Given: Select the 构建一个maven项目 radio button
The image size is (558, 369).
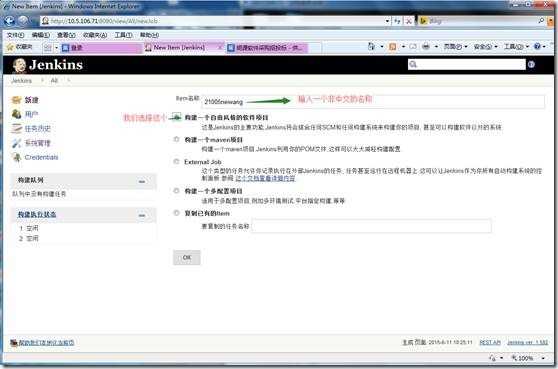Looking at the screenshot, I should (176, 139).
